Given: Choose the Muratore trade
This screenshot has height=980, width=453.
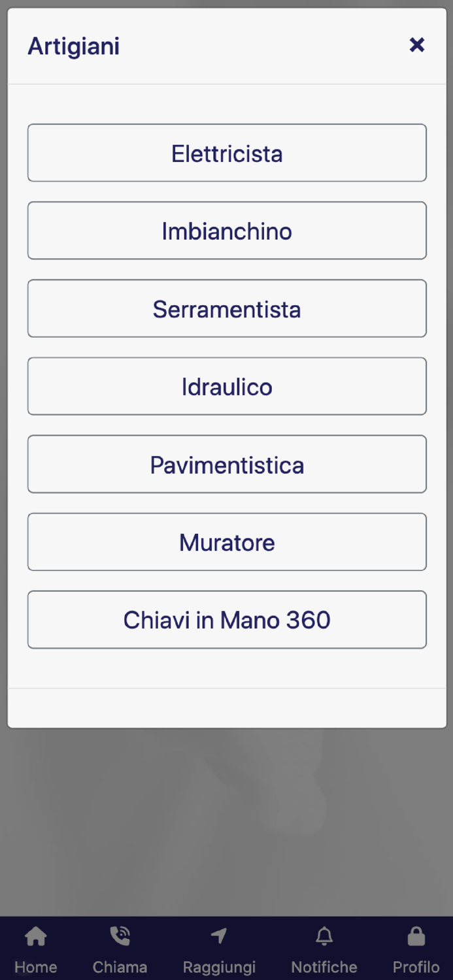Looking at the screenshot, I should [x=226, y=542].
